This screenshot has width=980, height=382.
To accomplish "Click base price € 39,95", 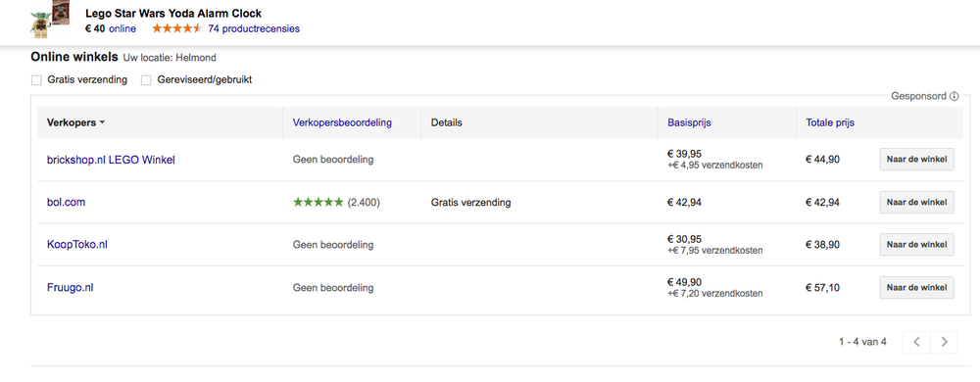I will point(684,154).
